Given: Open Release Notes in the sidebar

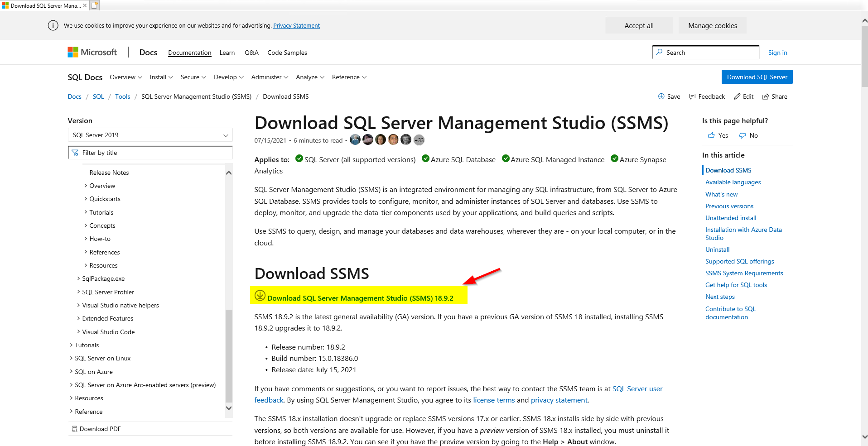Looking at the screenshot, I should [x=109, y=173].
